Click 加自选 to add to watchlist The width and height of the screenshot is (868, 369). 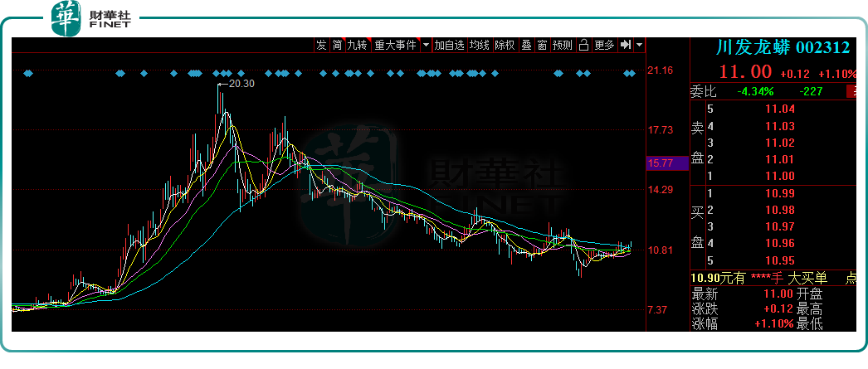(x=449, y=45)
